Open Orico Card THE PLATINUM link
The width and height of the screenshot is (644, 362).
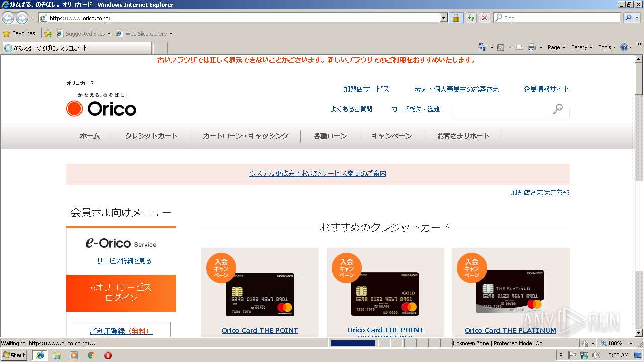pos(511,330)
